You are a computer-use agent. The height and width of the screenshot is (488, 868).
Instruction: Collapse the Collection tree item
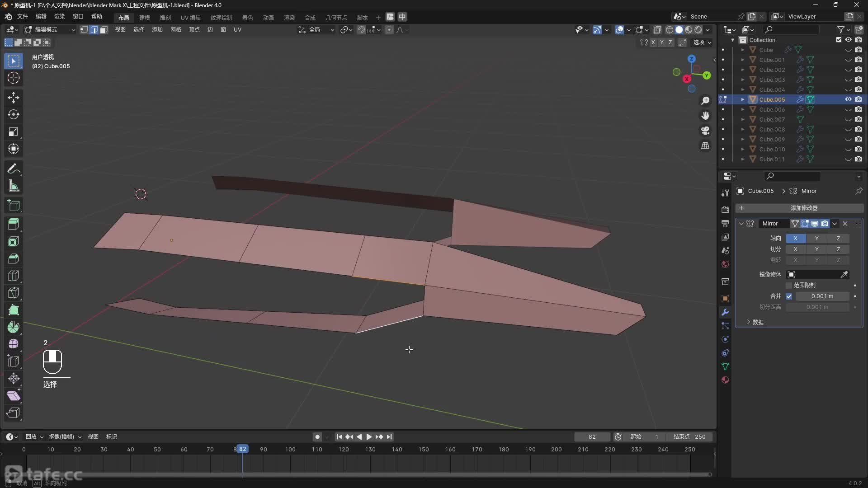pos(732,40)
